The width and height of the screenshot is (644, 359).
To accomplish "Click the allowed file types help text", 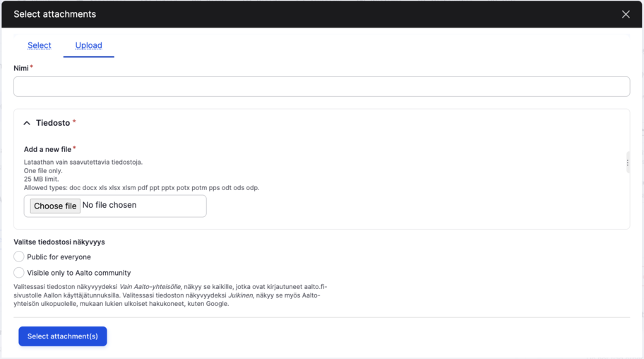I will [141, 188].
